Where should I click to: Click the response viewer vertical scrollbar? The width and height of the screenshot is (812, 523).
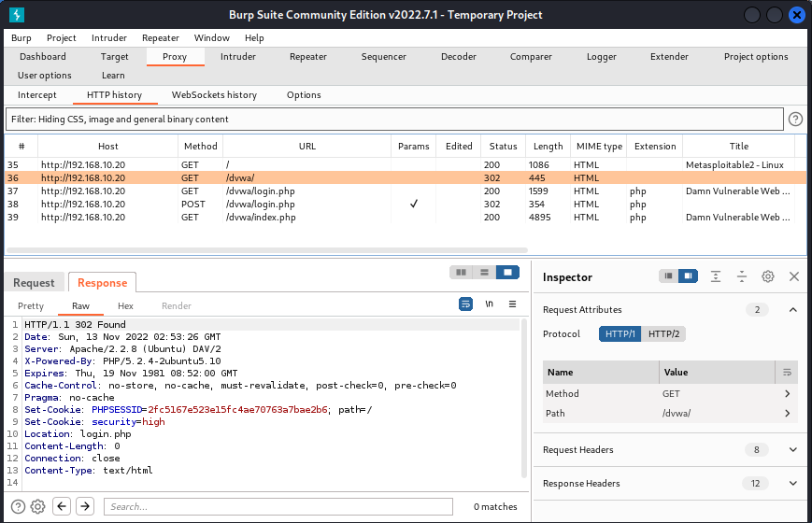(523, 399)
